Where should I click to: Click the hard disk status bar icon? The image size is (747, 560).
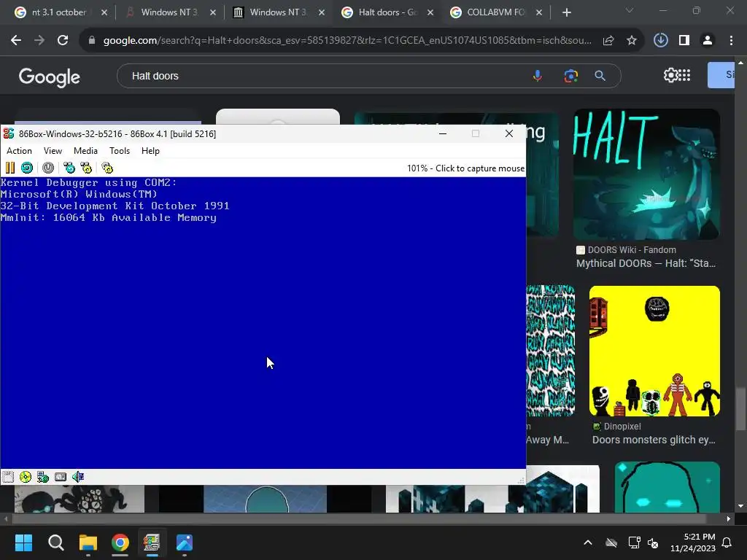point(61,477)
